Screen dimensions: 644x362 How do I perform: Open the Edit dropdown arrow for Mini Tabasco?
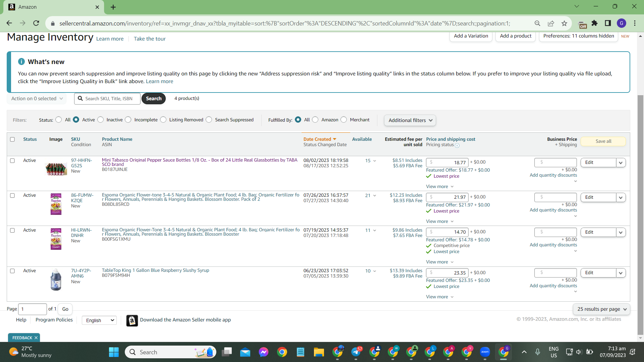coord(621,163)
